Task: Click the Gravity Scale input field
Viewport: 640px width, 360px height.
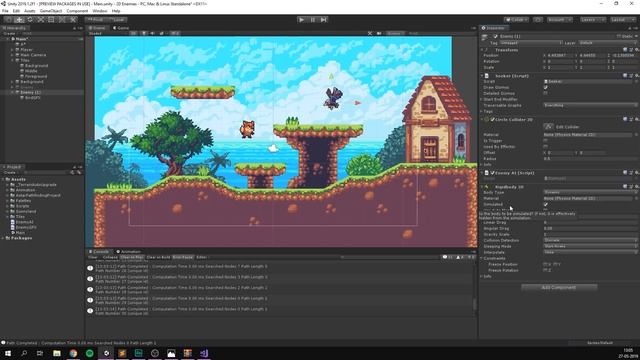Action: [x=590, y=234]
